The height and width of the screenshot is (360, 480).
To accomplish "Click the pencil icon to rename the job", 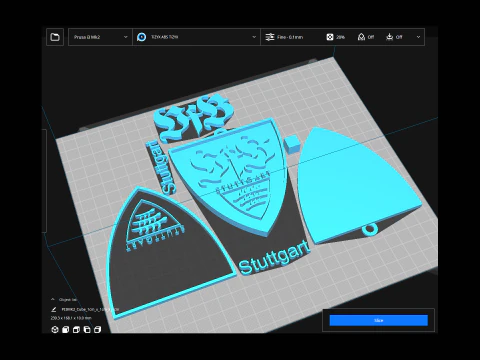I will (54, 309).
